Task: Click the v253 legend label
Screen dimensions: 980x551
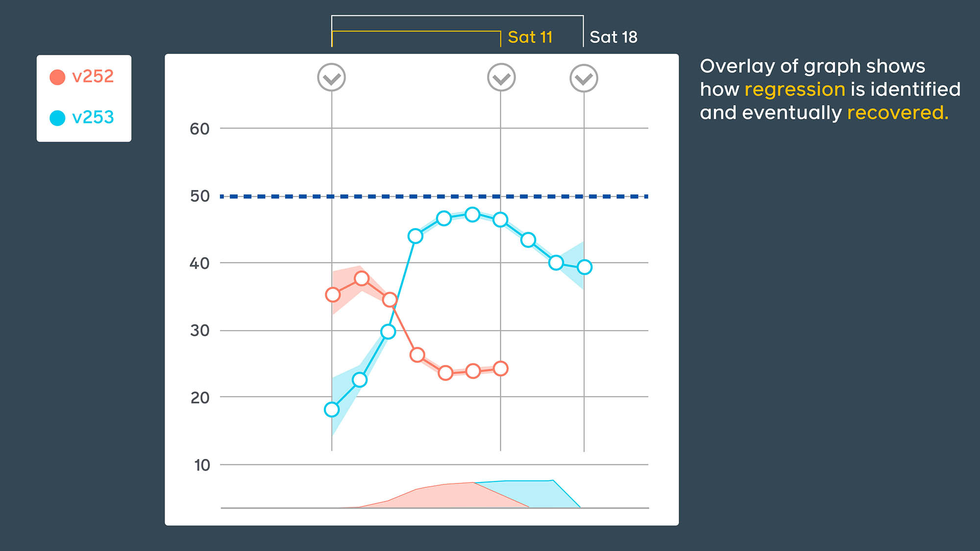Action: (x=93, y=118)
